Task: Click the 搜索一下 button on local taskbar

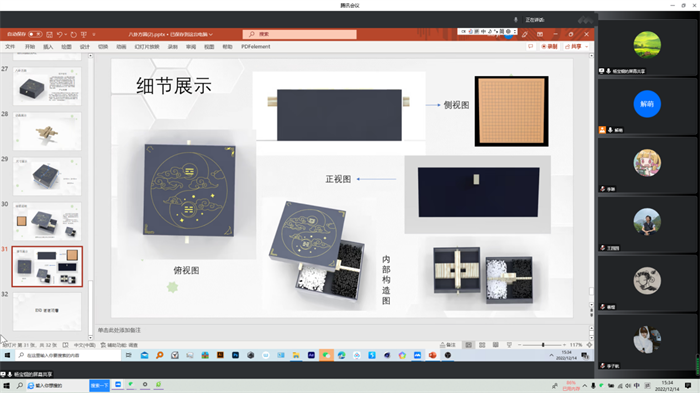Action: 99,385
